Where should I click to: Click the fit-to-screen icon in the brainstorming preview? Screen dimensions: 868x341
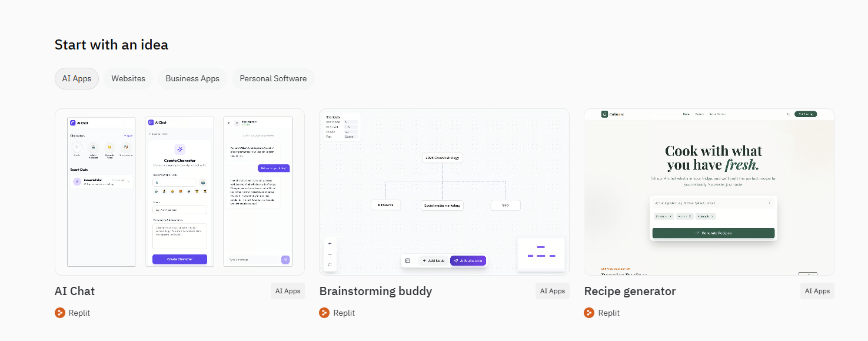click(x=330, y=264)
